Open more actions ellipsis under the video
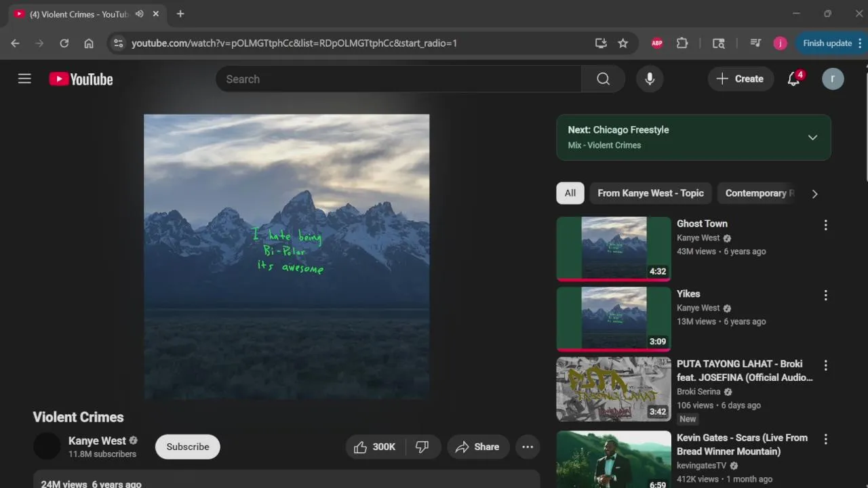 528,447
